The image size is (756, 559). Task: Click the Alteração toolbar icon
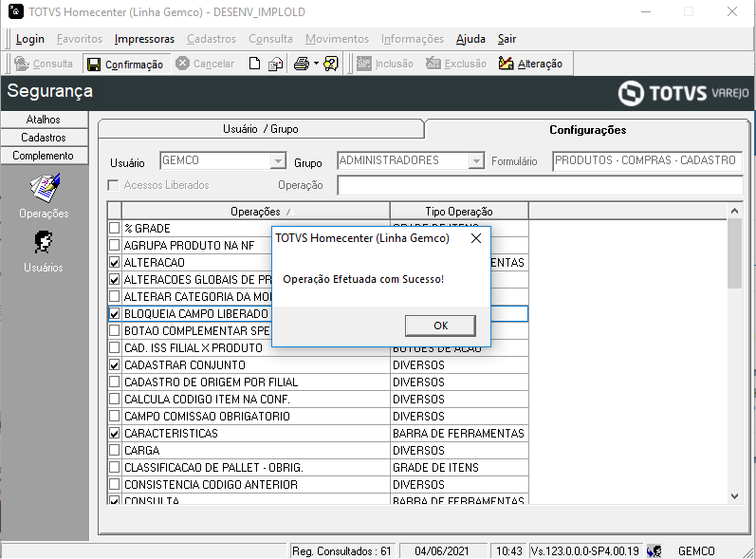click(506, 64)
